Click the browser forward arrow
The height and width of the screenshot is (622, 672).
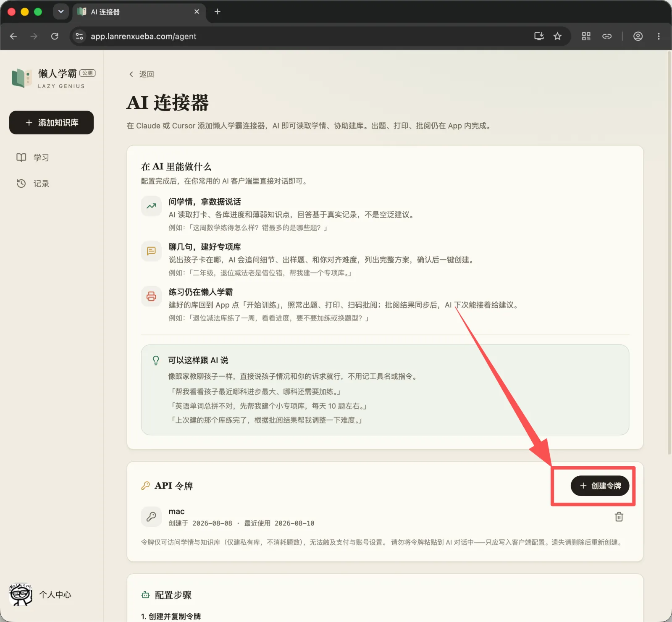34,36
